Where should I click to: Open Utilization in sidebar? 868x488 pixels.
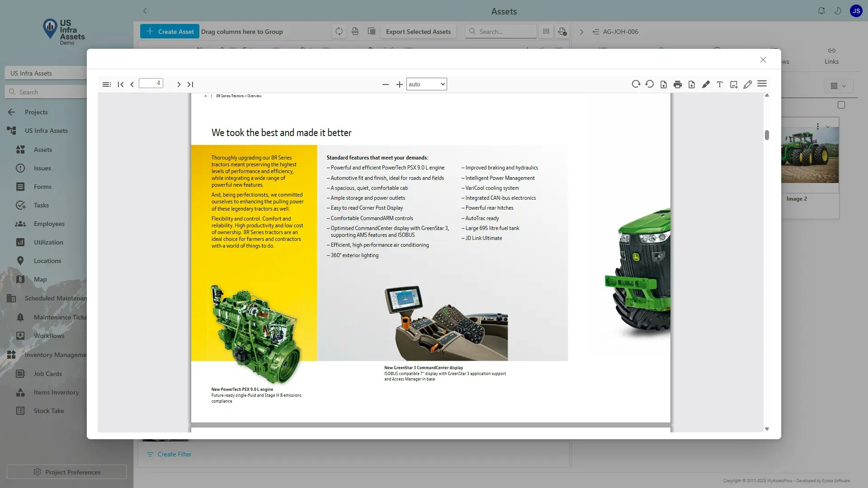click(48, 242)
